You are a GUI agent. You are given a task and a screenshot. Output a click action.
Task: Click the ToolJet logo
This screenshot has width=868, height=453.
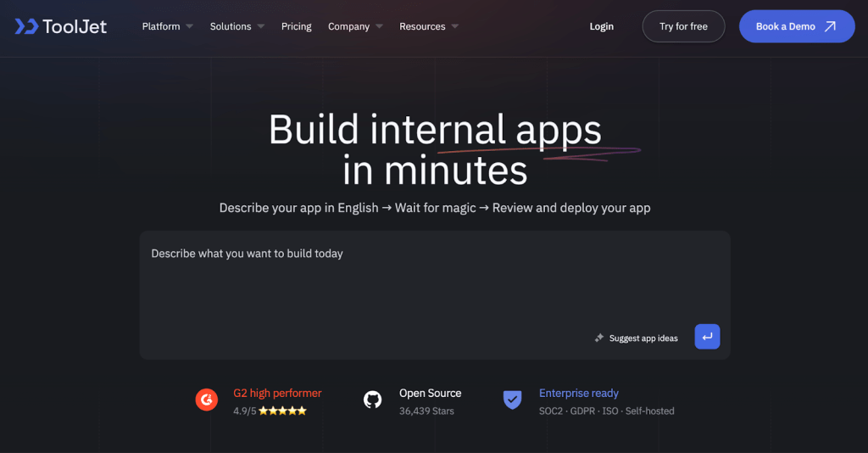tap(61, 26)
